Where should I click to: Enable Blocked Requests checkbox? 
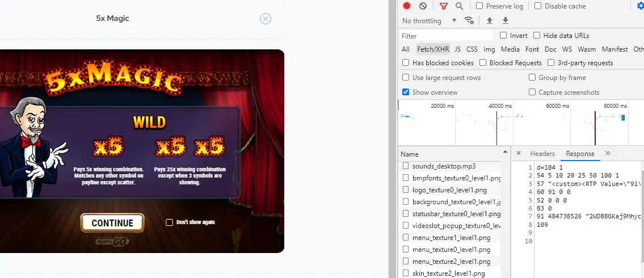[483, 62]
